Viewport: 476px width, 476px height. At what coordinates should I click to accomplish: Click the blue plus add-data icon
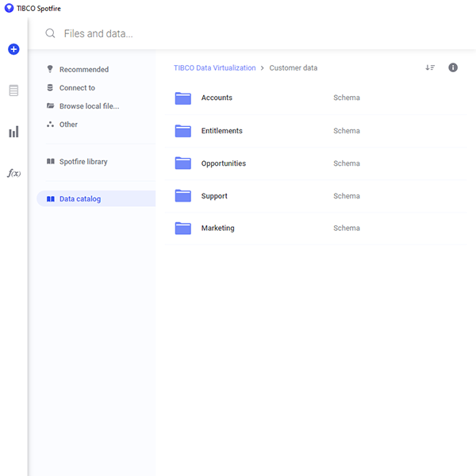pyautogui.click(x=13, y=49)
